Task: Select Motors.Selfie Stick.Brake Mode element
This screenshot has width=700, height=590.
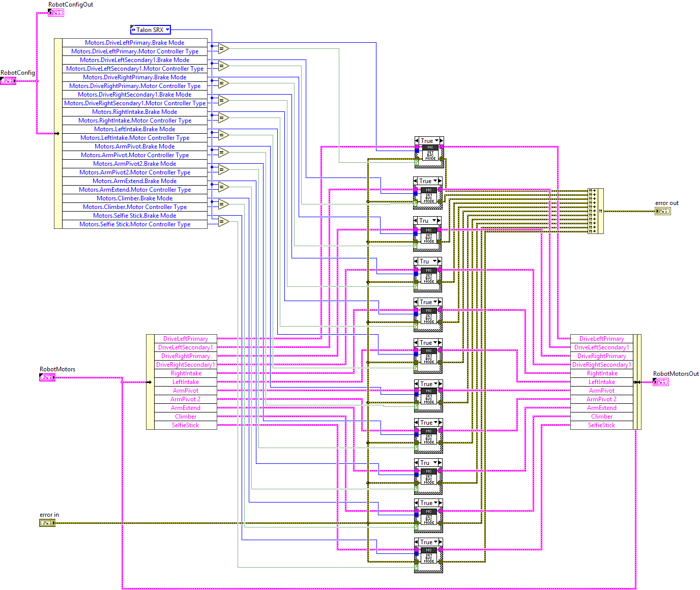Action: pyautogui.click(x=134, y=216)
